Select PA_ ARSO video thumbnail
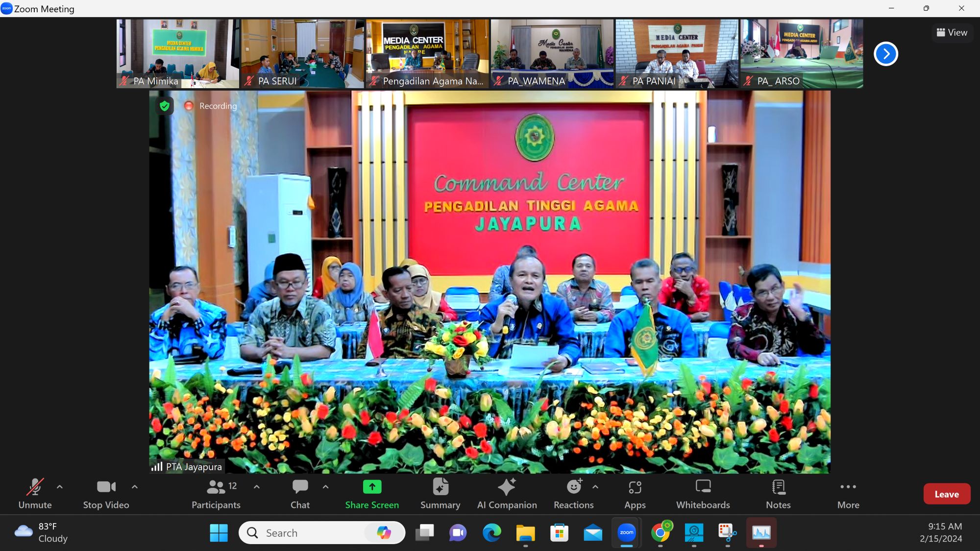This screenshot has height=551, width=980. 802,54
